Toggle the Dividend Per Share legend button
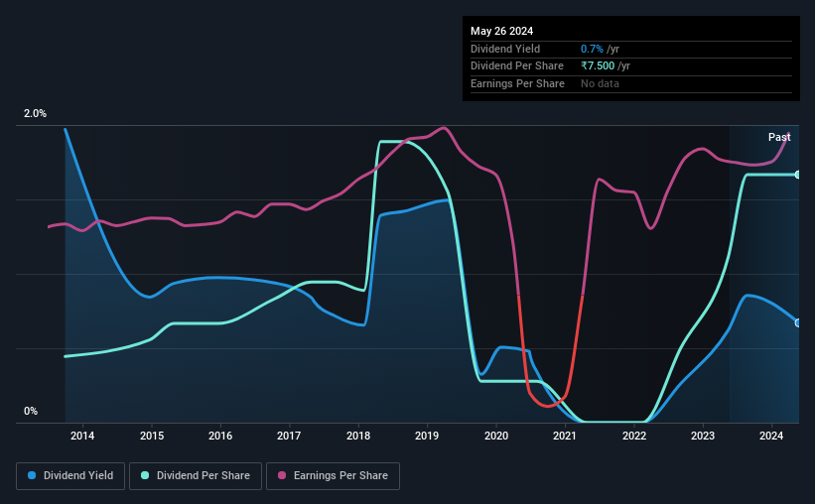815x504 pixels. (196, 476)
